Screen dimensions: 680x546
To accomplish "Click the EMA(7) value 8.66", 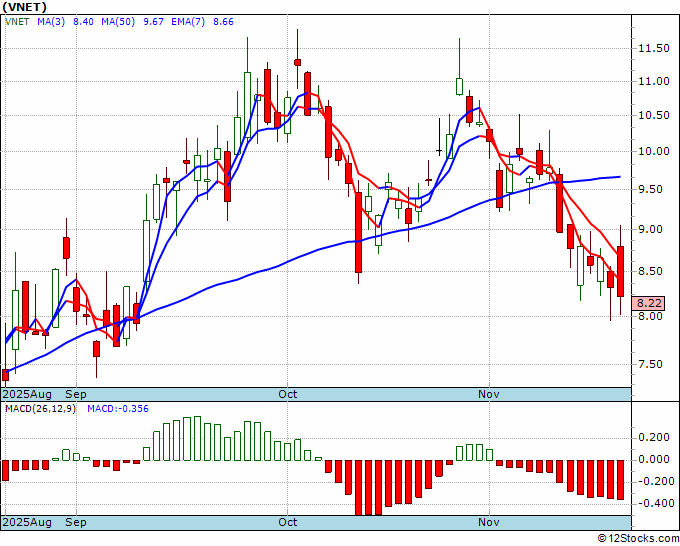I will pos(223,22).
